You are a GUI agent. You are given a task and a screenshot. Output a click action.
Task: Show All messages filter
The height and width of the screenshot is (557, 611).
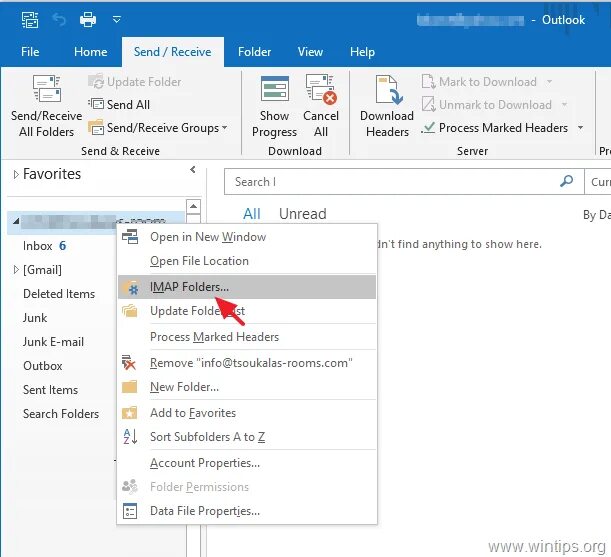[x=252, y=214]
